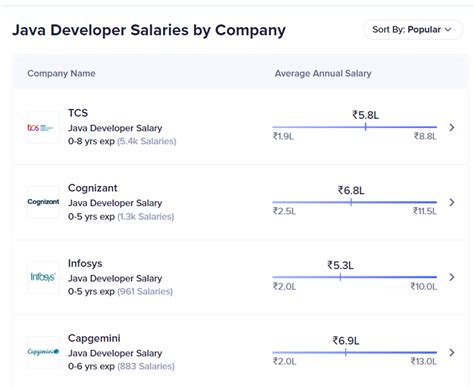Click the ₹8.8L maximum salary for TCS
474x390 pixels.
pos(425,136)
